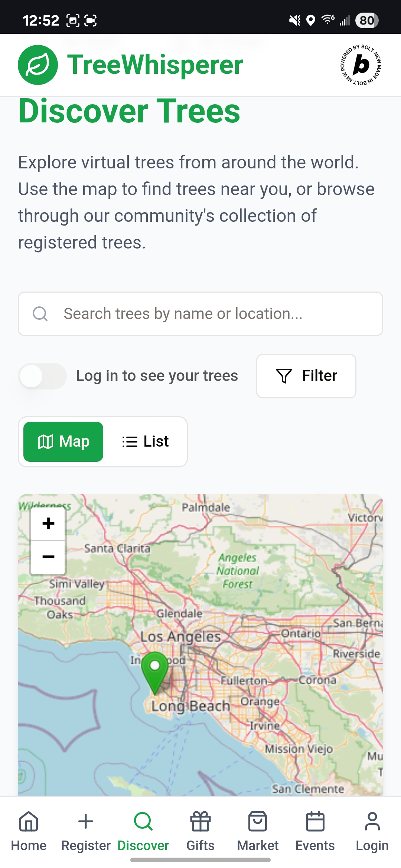This screenshot has height=868, width=401.
Task: Toggle the 'Log in to see your trees' switch
Action: tap(42, 376)
